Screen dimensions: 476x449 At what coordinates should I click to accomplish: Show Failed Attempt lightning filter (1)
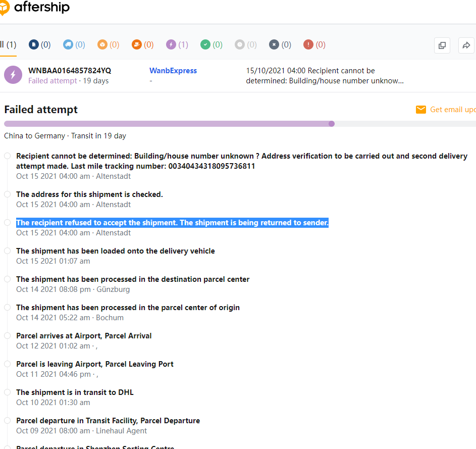click(x=177, y=44)
